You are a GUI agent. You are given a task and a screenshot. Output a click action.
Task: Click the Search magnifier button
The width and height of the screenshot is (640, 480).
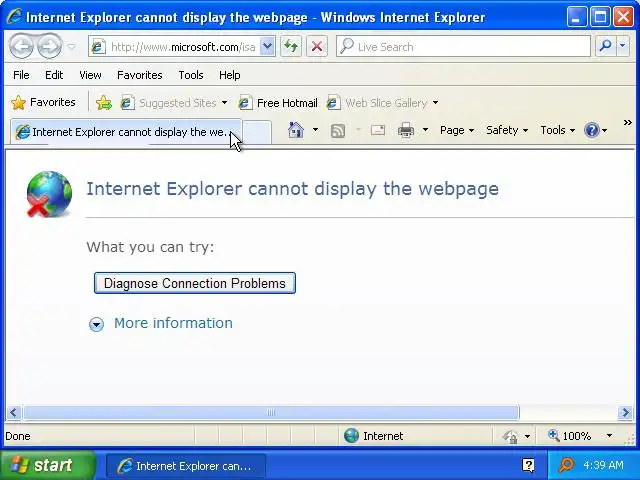point(606,46)
